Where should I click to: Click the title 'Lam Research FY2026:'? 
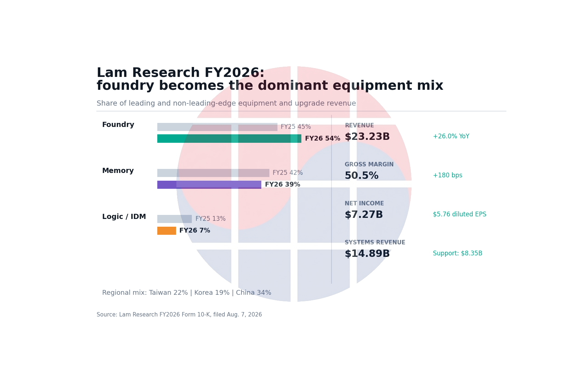point(180,73)
